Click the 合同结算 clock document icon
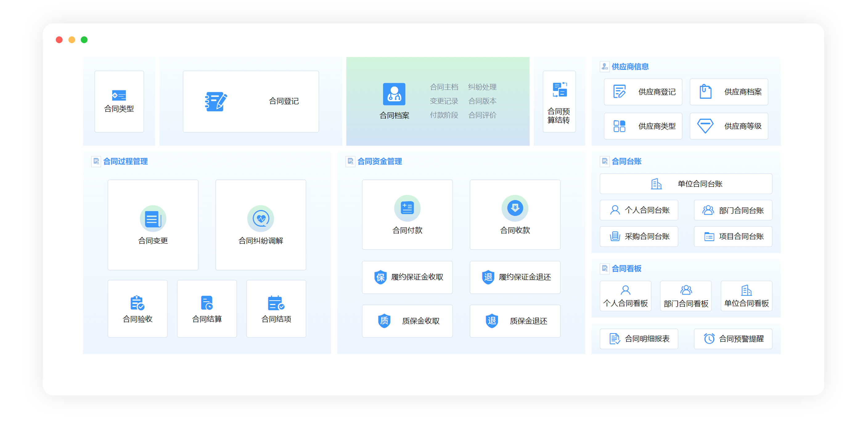Image resolution: width=868 pixels, height=424 pixels. tap(207, 303)
